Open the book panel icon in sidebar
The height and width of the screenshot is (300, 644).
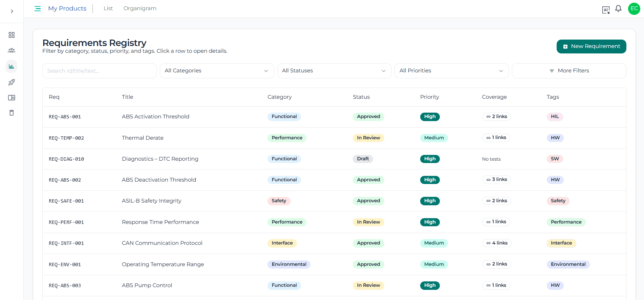12,98
